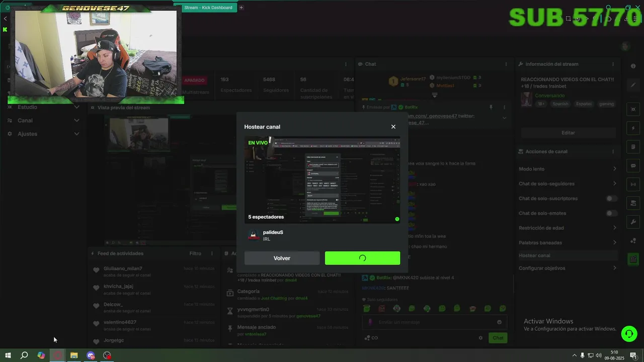Open Información del stream options menu

[613, 64]
